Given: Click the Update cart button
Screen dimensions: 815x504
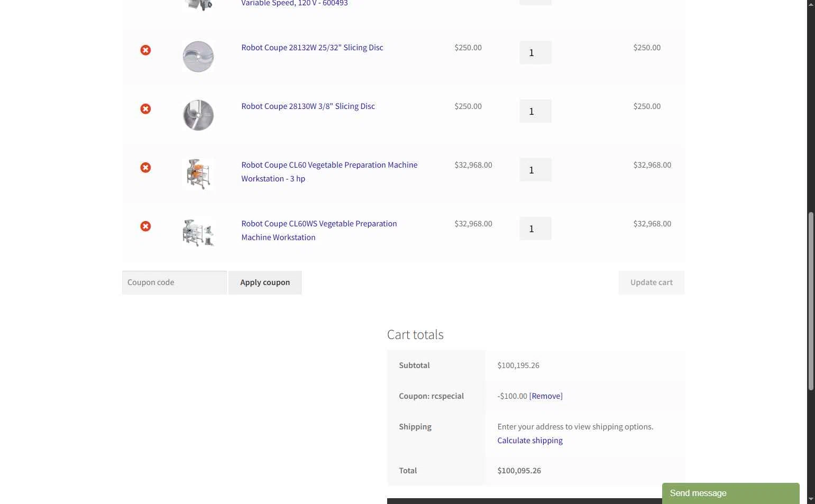Looking at the screenshot, I should coord(651,282).
